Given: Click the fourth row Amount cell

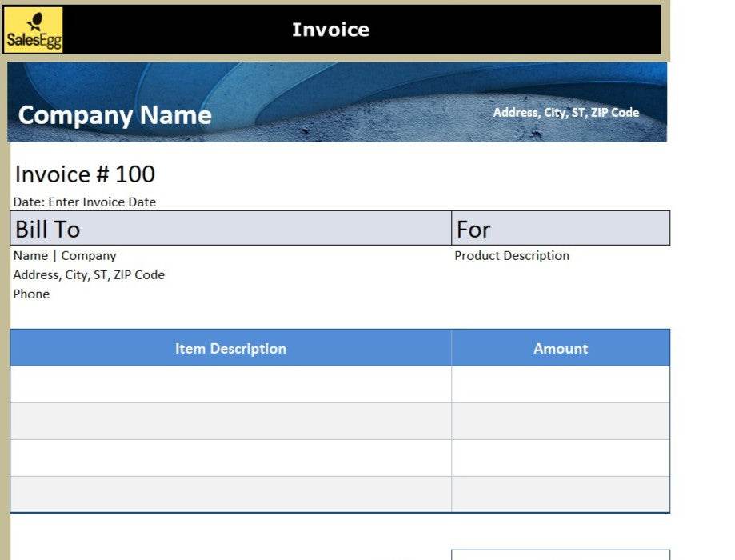Looking at the screenshot, I should click(560, 494).
